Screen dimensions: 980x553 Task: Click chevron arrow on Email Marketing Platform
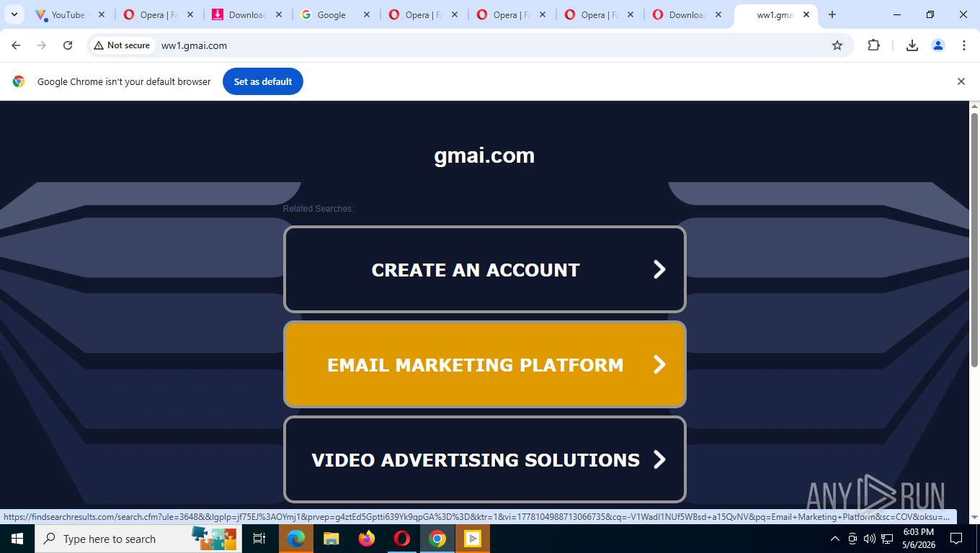coord(659,364)
